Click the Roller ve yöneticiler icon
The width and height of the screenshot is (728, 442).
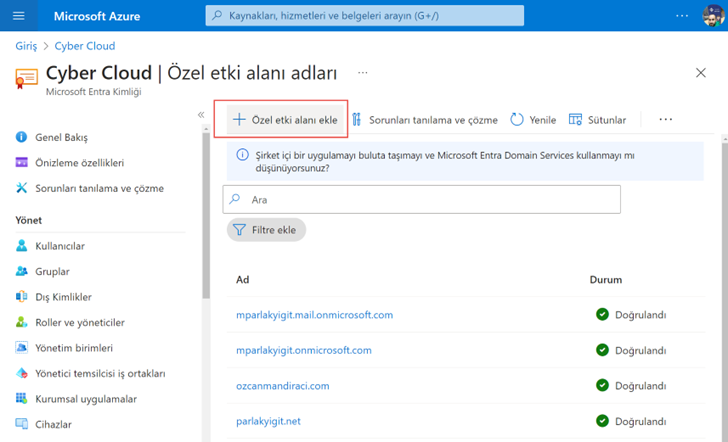(21, 322)
